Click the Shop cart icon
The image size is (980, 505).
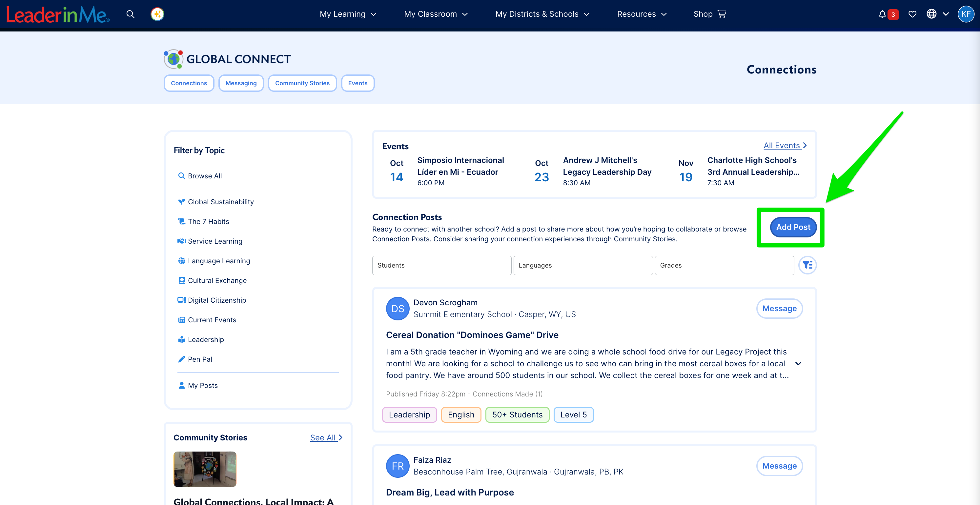[x=722, y=14]
